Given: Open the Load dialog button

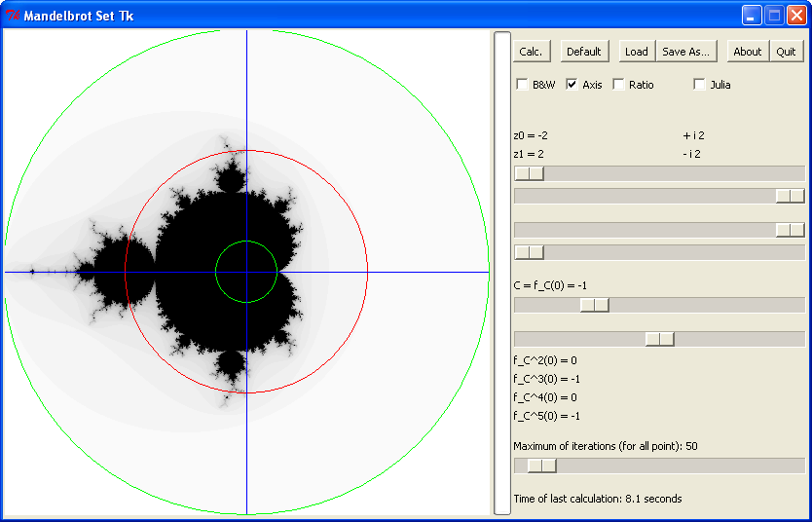Looking at the screenshot, I should (x=636, y=52).
